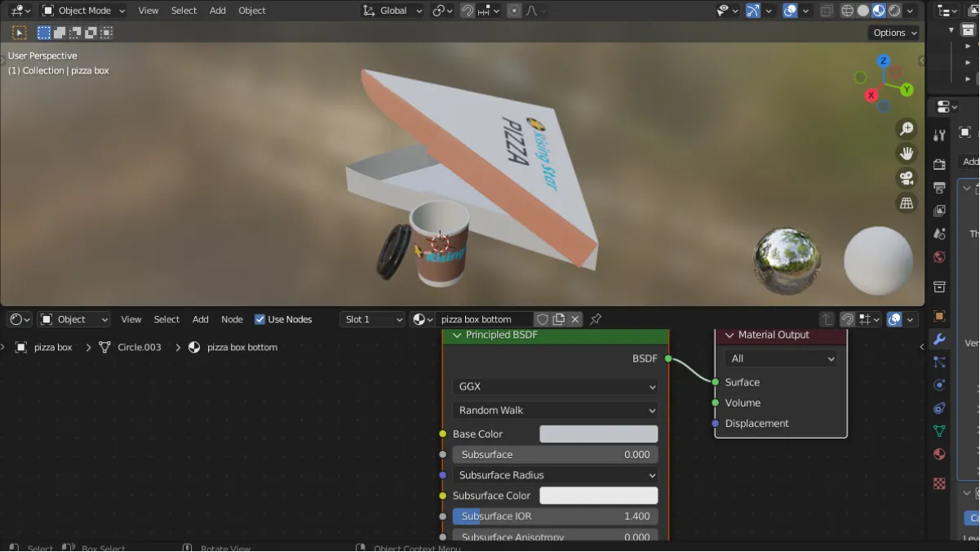Toggle X-ray view
The height and width of the screenshot is (552, 980).
[827, 11]
